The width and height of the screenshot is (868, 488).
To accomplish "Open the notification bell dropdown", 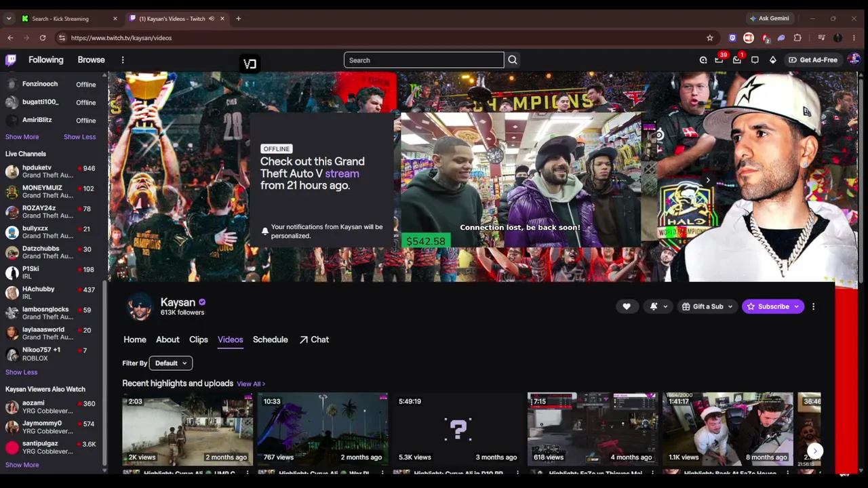I will 658,306.
